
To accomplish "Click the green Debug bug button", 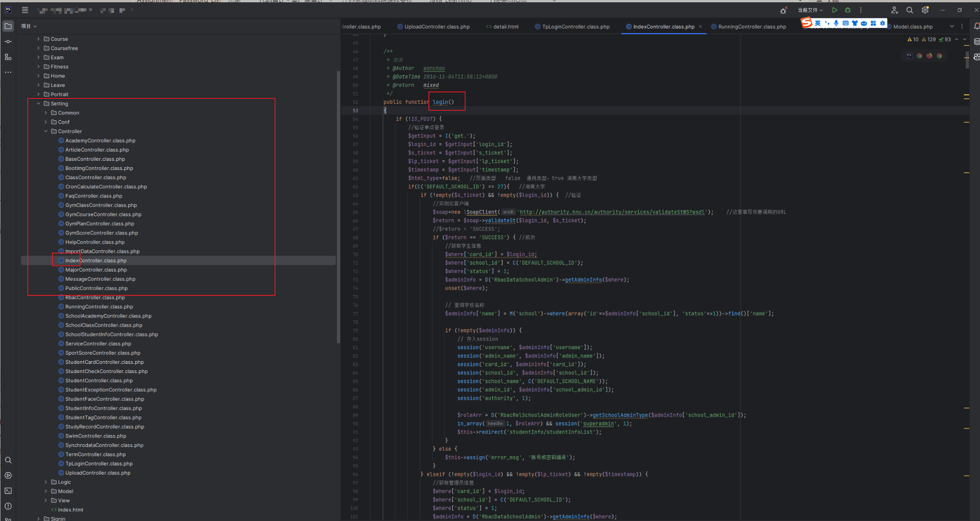I will pyautogui.click(x=848, y=10).
